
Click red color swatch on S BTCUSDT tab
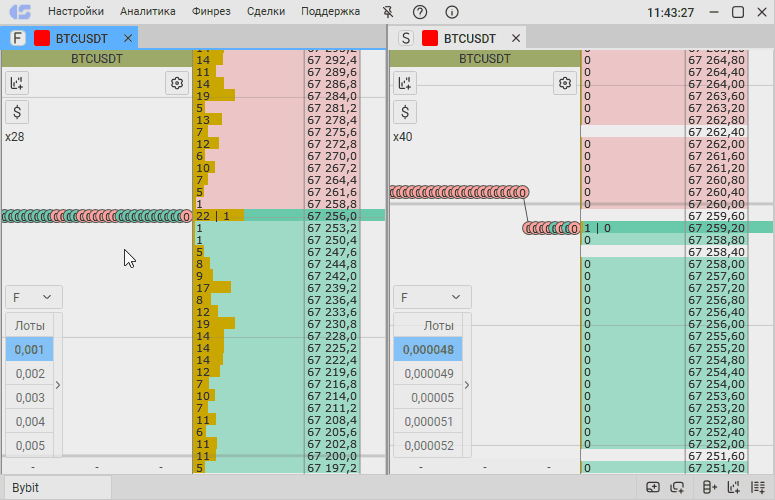tap(430, 38)
